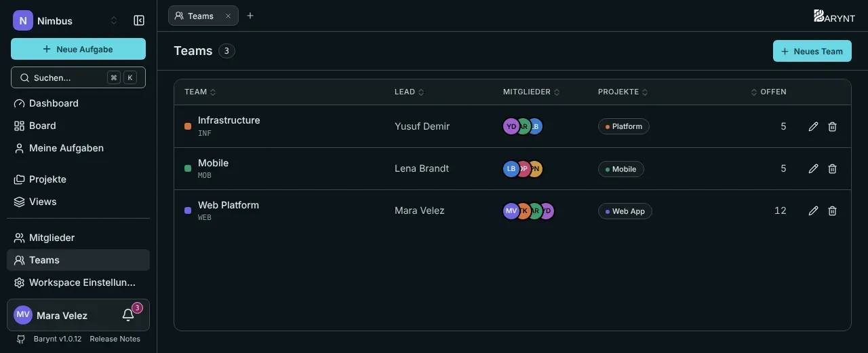The height and width of the screenshot is (353, 868).
Task: Go to Board in the sidebar
Action: pyautogui.click(x=78, y=126)
